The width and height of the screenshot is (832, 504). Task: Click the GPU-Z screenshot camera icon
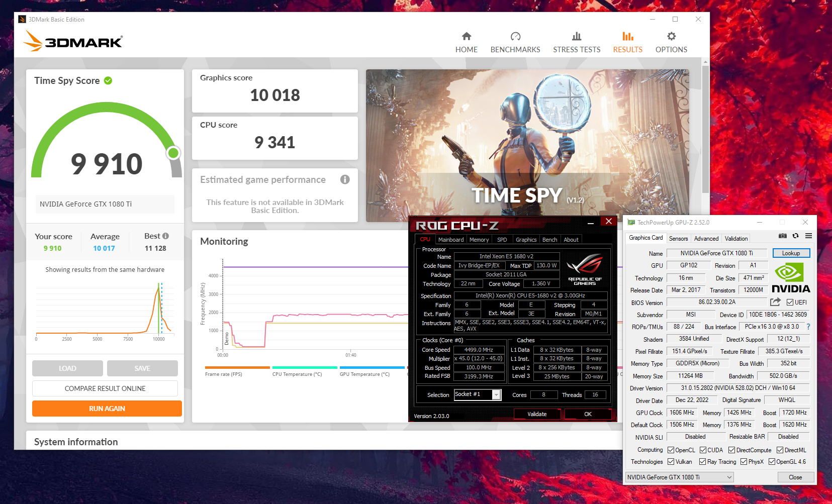point(782,236)
